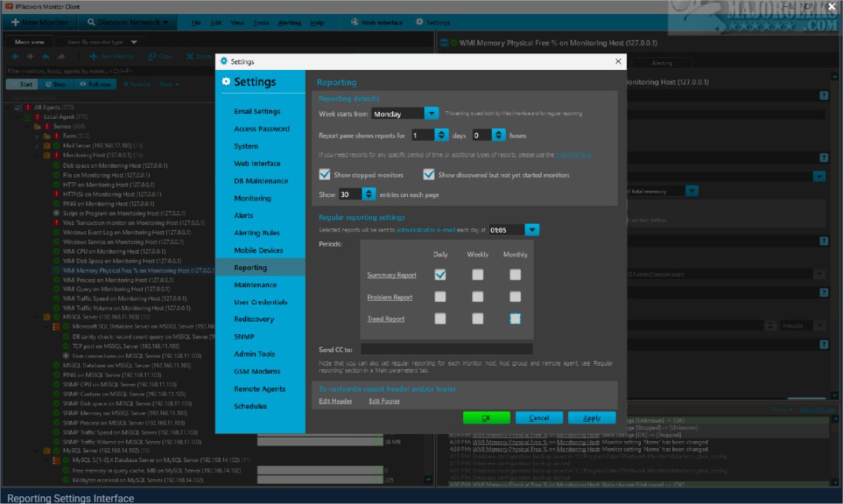Click the Favorite star icon
The image size is (843, 504).
point(126,85)
